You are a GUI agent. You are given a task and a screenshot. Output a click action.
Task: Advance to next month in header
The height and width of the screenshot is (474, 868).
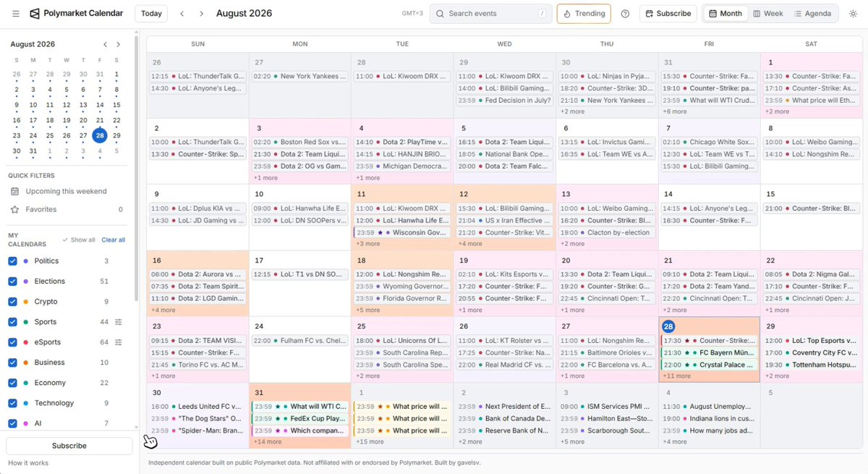pyautogui.click(x=201, y=14)
